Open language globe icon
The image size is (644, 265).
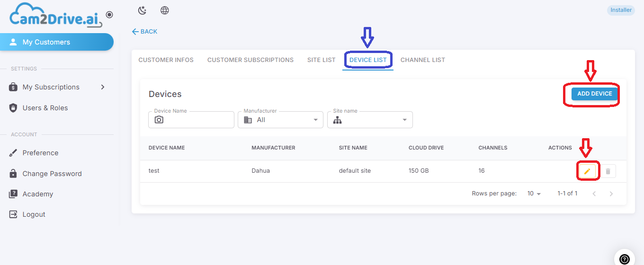tap(165, 10)
